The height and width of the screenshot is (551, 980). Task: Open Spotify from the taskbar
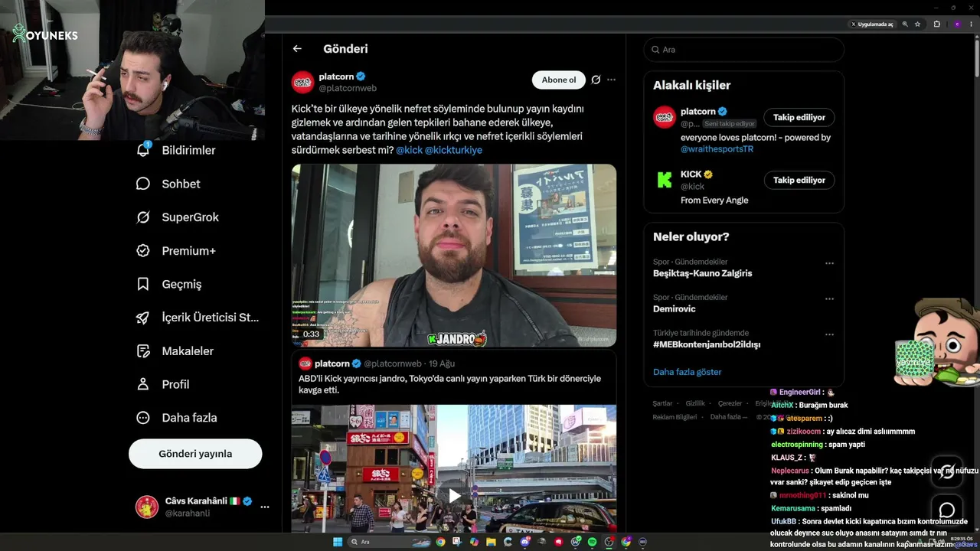coord(592,542)
